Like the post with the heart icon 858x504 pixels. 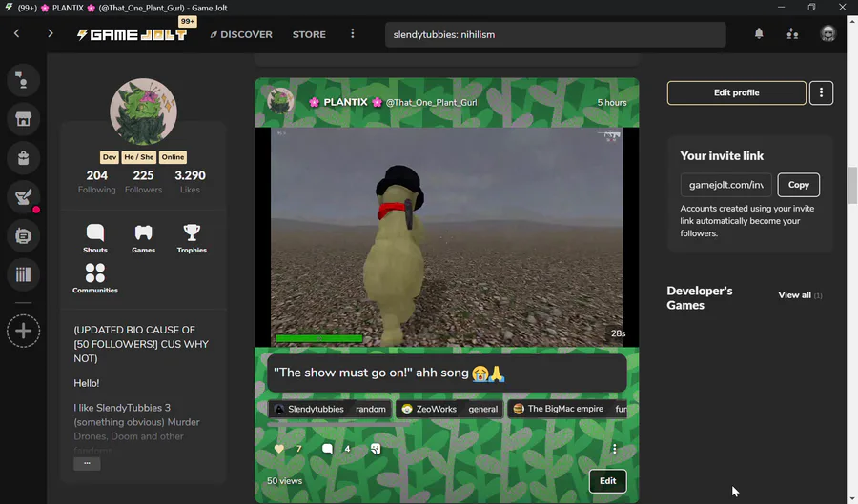(279, 449)
